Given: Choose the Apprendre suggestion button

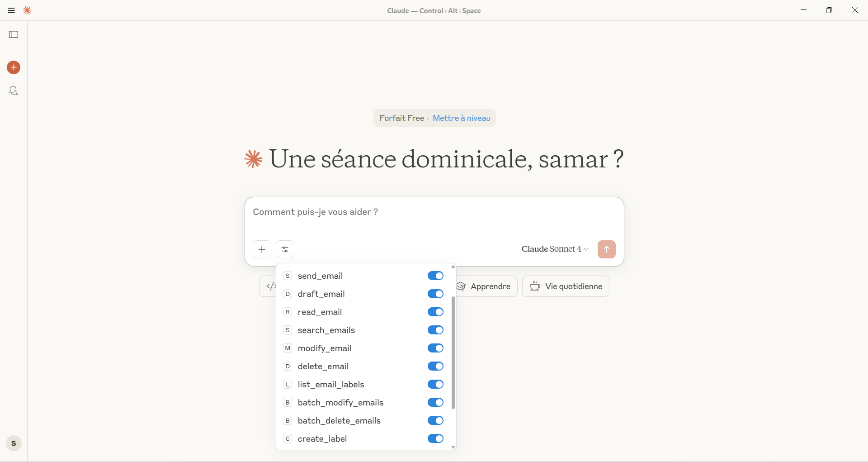Looking at the screenshot, I should tap(486, 286).
